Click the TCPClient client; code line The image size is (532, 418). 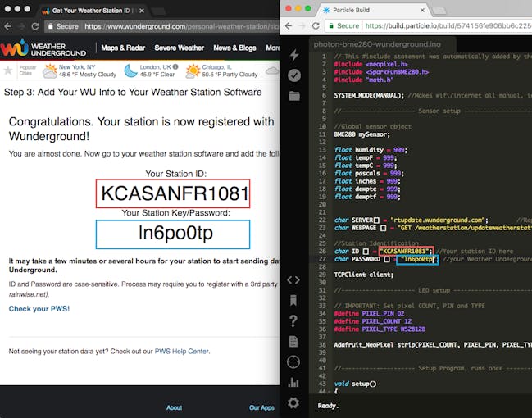tap(364, 275)
